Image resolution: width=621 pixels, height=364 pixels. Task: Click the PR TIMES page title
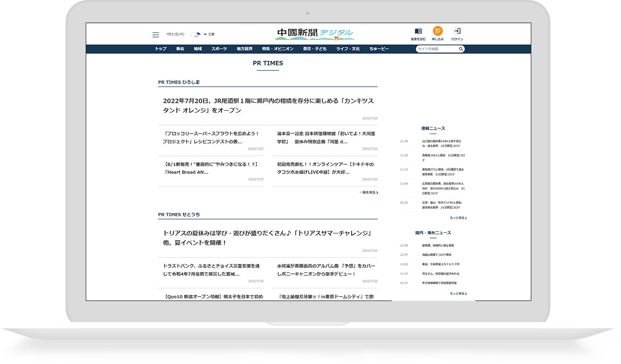click(x=268, y=63)
